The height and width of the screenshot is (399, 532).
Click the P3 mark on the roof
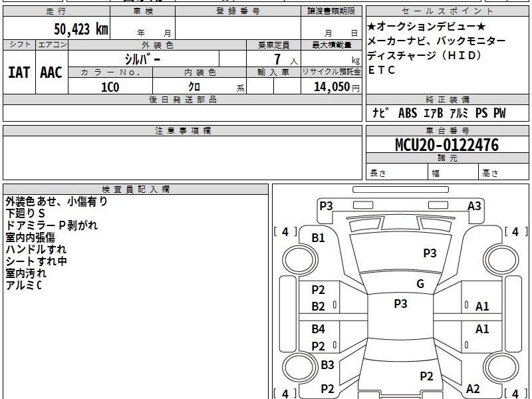coord(400,303)
